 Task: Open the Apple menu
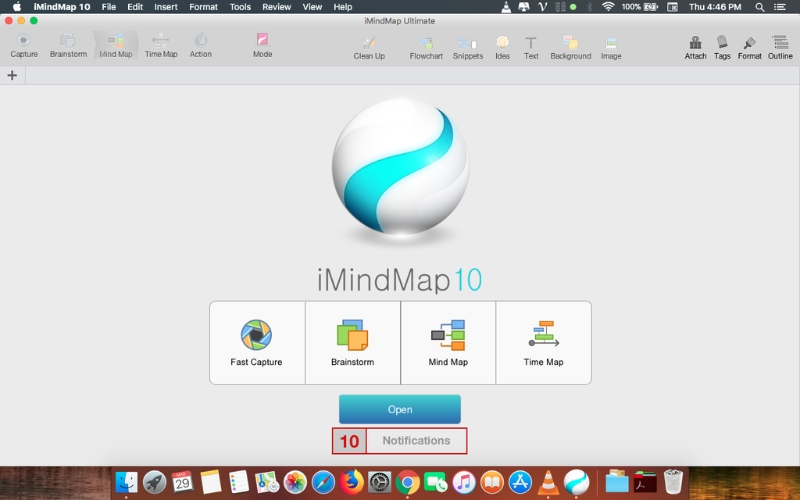(16, 7)
